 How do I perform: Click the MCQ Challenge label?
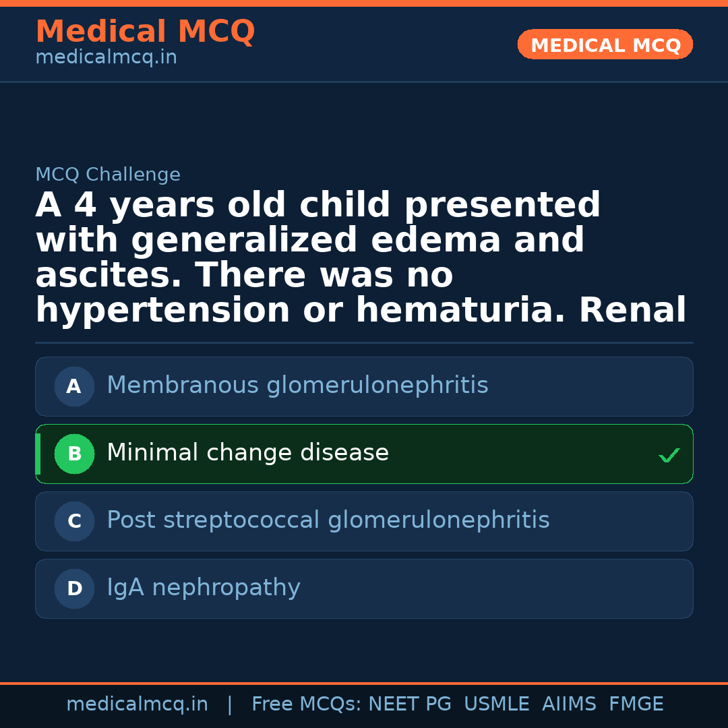108,175
